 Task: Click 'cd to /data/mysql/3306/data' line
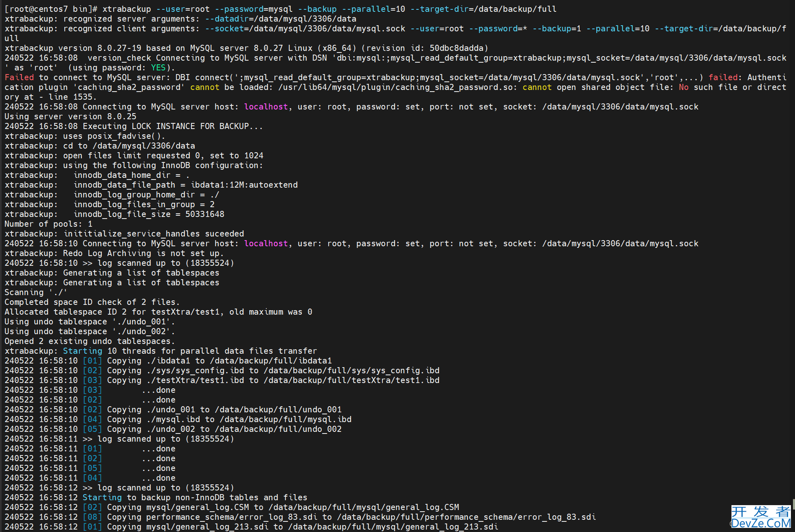(x=100, y=146)
